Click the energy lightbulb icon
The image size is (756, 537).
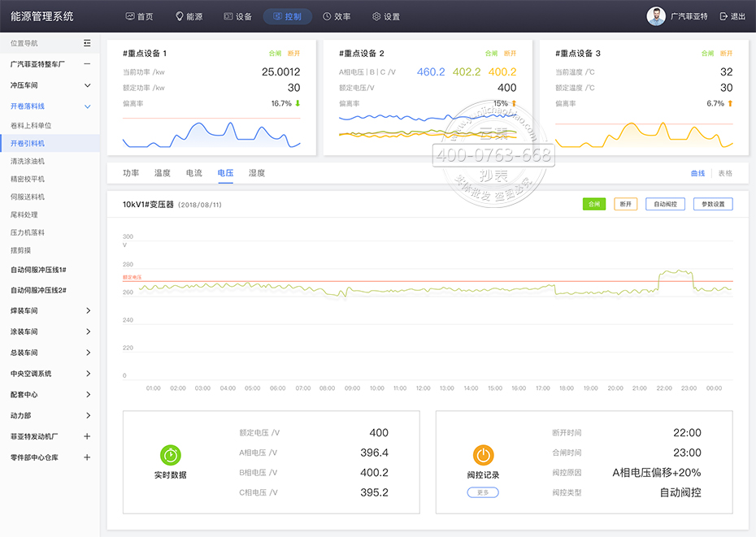pyautogui.click(x=180, y=16)
